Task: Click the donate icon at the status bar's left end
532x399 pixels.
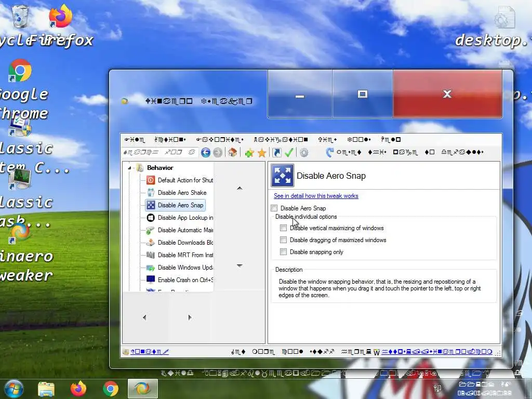Action: pyautogui.click(x=126, y=352)
